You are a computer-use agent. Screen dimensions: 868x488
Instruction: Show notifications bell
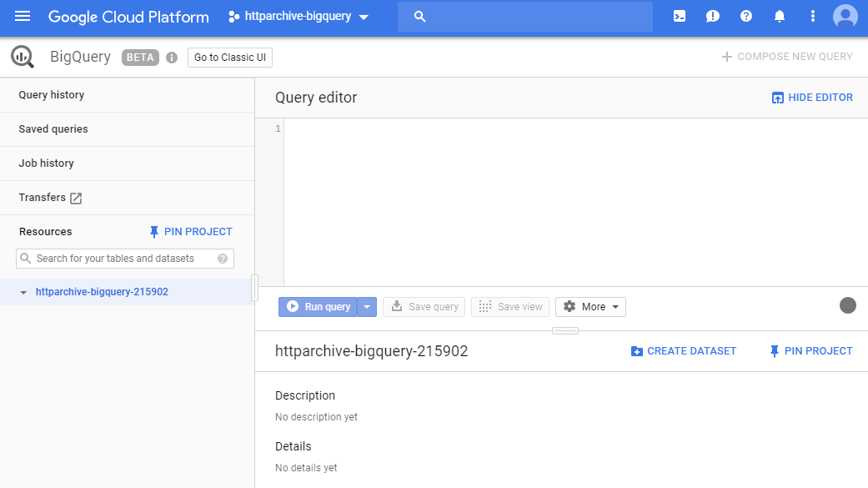tap(780, 16)
